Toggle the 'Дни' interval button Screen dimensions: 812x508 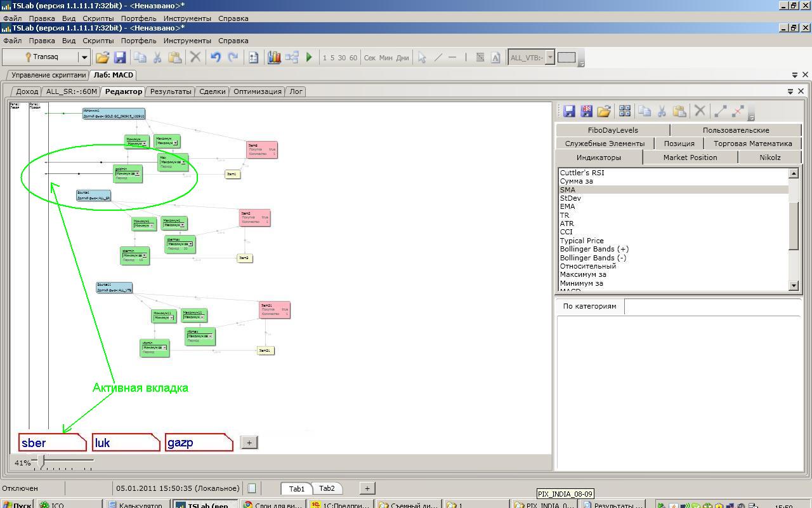coord(402,58)
